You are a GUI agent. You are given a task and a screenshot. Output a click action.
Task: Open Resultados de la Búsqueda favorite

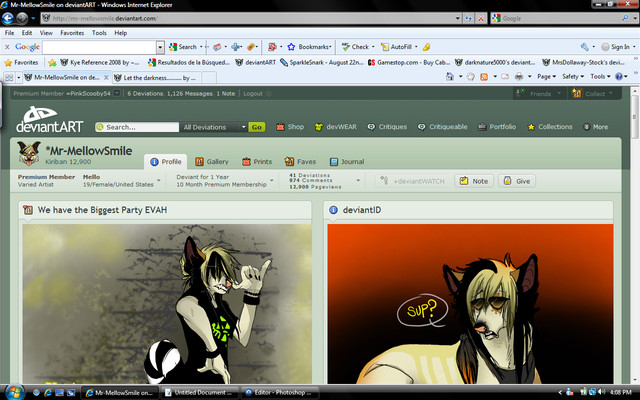point(189,62)
